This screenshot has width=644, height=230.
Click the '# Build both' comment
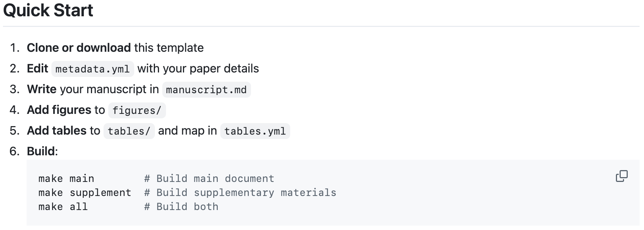pyautogui.click(x=181, y=207)
